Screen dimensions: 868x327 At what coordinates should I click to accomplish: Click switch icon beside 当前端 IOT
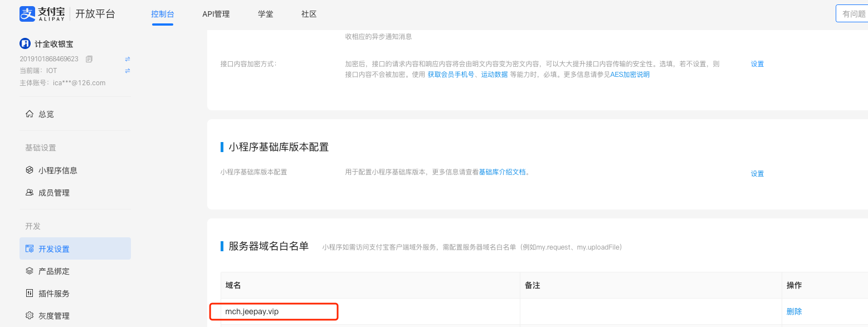(x=127, y=71)
